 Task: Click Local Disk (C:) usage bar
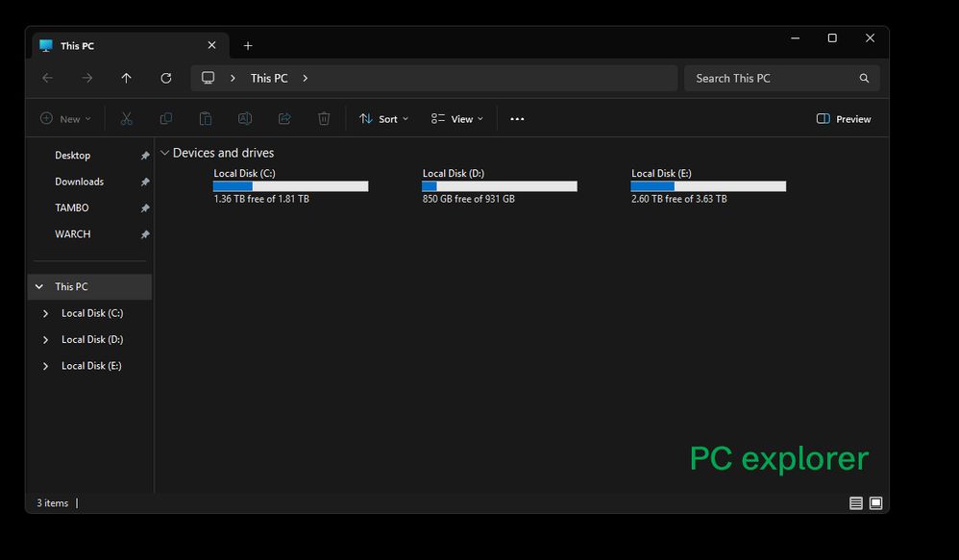point(290,186)
